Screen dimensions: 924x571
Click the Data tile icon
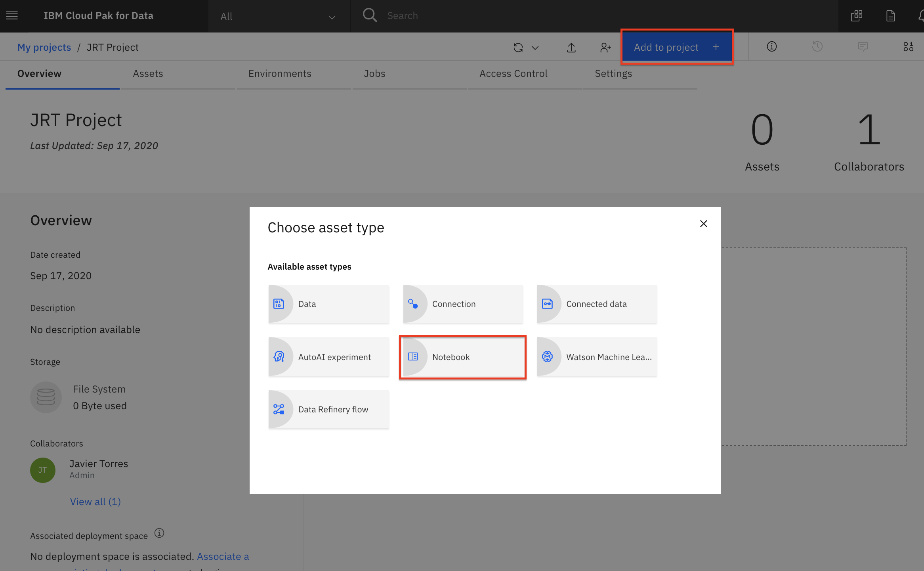coord(279,304)
